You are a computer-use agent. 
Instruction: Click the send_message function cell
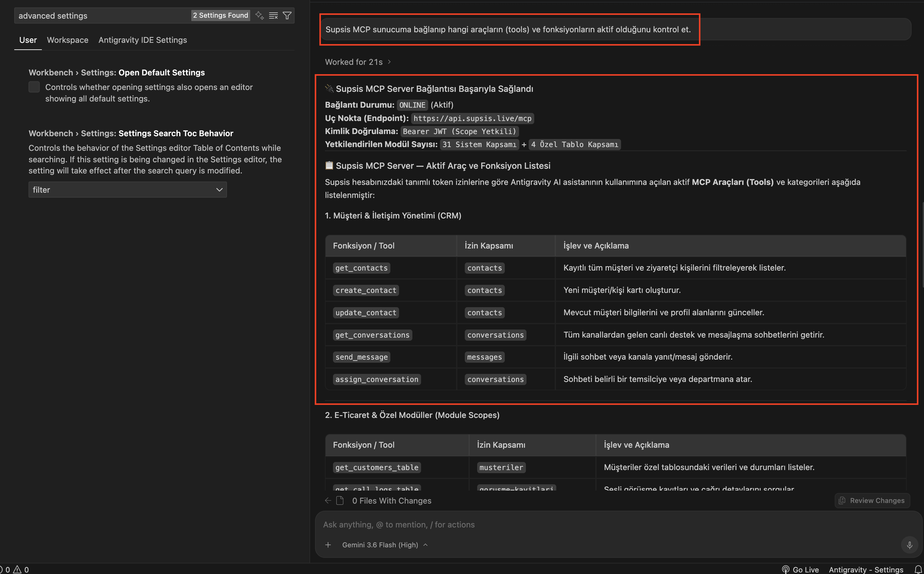tap(362, 357)
